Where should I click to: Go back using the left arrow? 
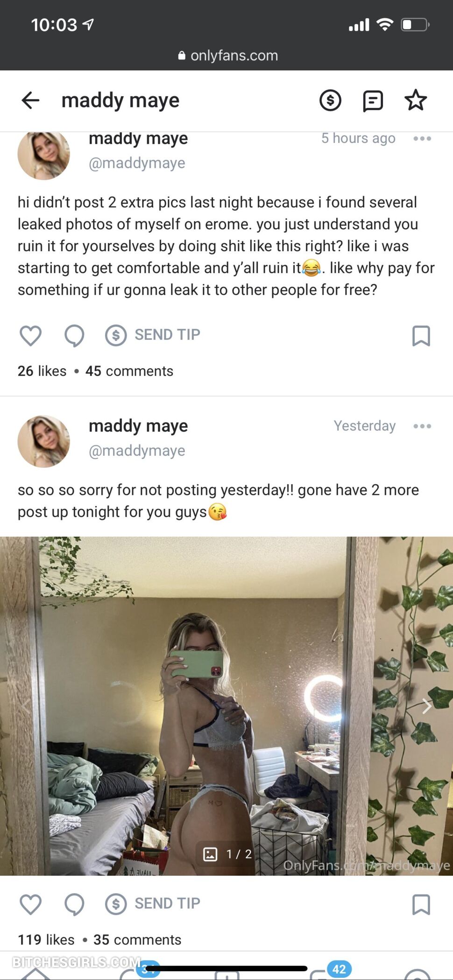[31, 100]
